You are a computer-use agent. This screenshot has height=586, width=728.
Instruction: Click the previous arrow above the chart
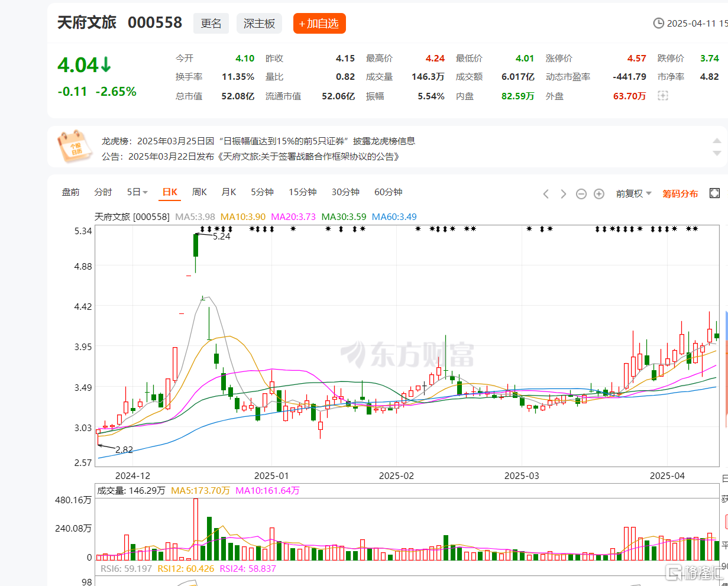pyautogui.click(x=546, y=194)
